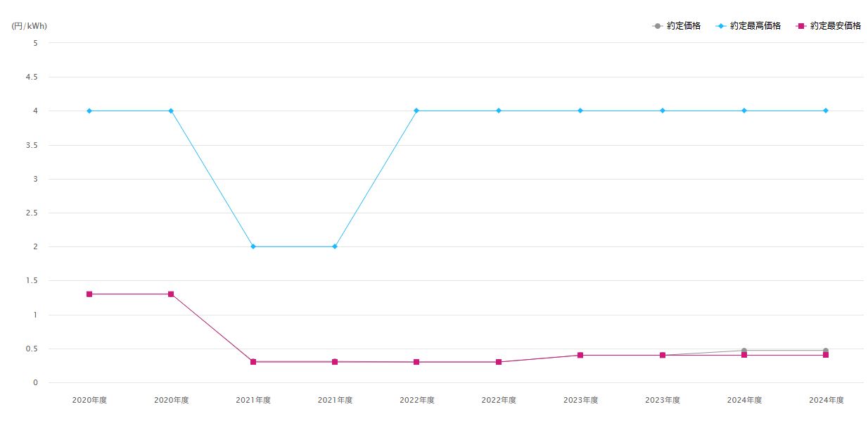Click pink square point at first 2022年度
This screenshot has width=868, height=426.
point(416,362)
